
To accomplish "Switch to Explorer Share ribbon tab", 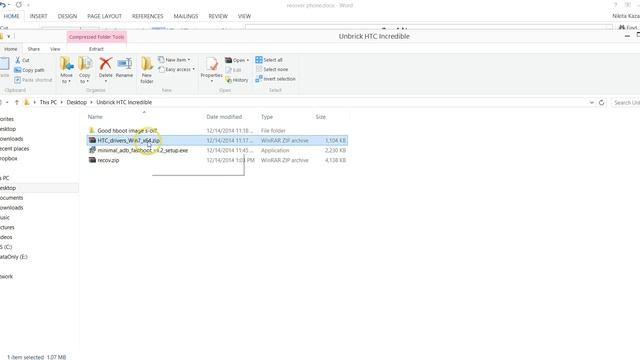I will click(33, 49).
